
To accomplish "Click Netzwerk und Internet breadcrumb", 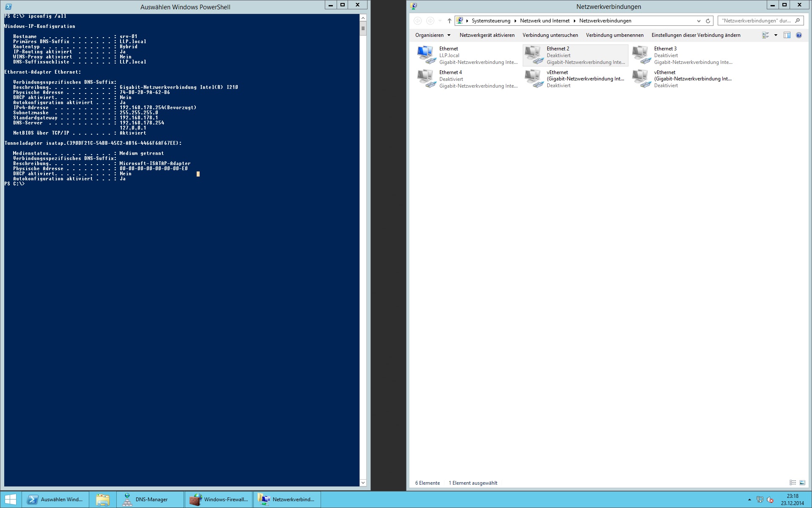I will [x=545, y=21].
